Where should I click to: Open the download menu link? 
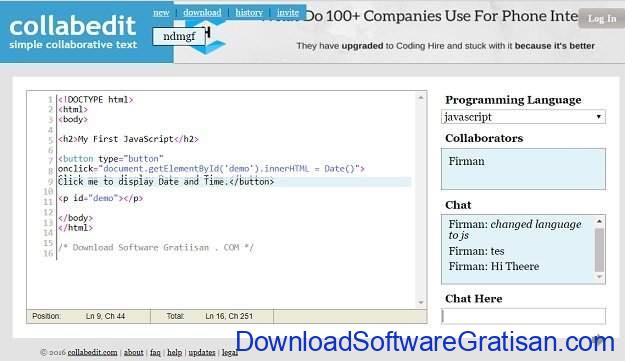(202, 12)
